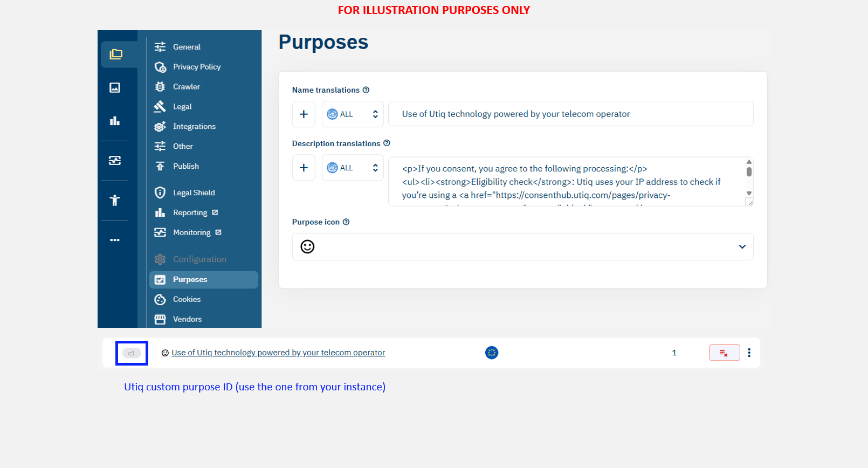Open the kebab menu on the Utiq purpose row
868x468 pixels.
pyautogui.click(x=749, y=353)
